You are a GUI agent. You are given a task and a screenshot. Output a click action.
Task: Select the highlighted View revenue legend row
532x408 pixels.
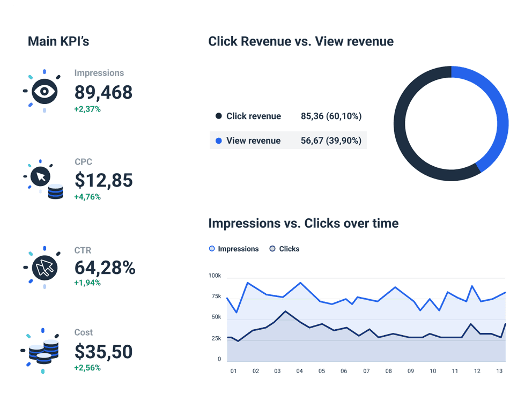pyautogui.click(x=288, y=140)
